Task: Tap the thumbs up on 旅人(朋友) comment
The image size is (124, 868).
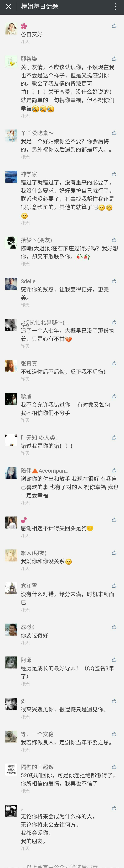Action: [114, 553]
